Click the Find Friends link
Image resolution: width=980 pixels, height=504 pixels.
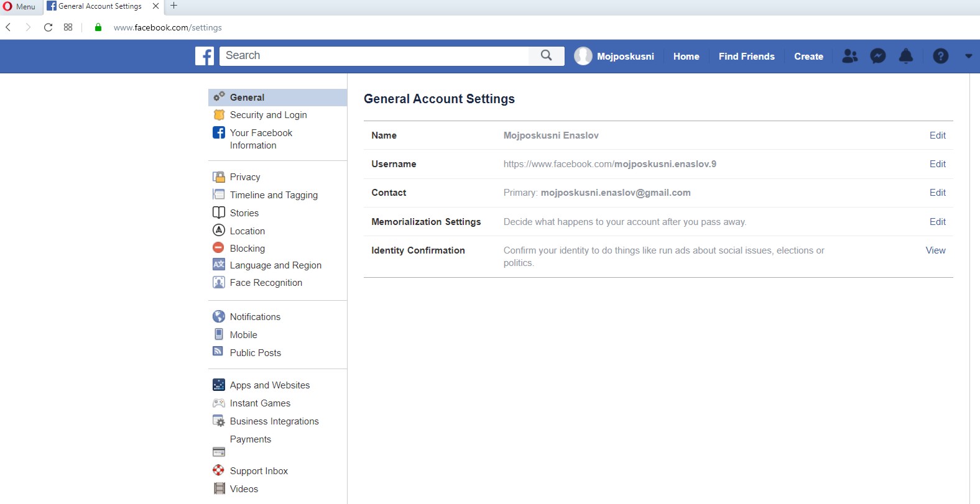pos(746,56)
